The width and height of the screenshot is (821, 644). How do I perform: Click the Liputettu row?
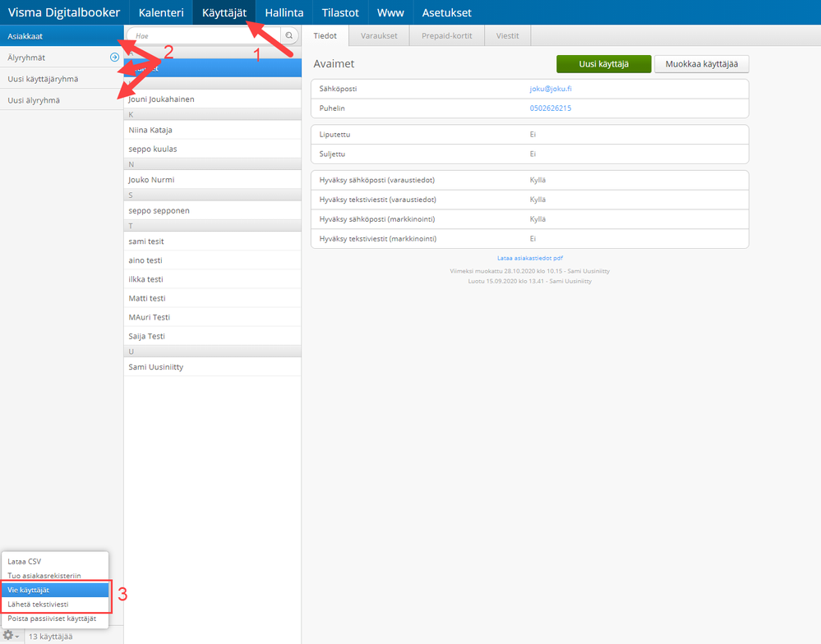pos(530,135)
